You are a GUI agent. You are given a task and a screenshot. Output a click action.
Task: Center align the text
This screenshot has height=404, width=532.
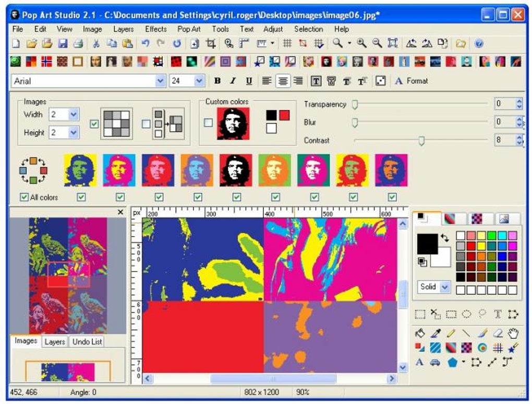tap(283, 81)
